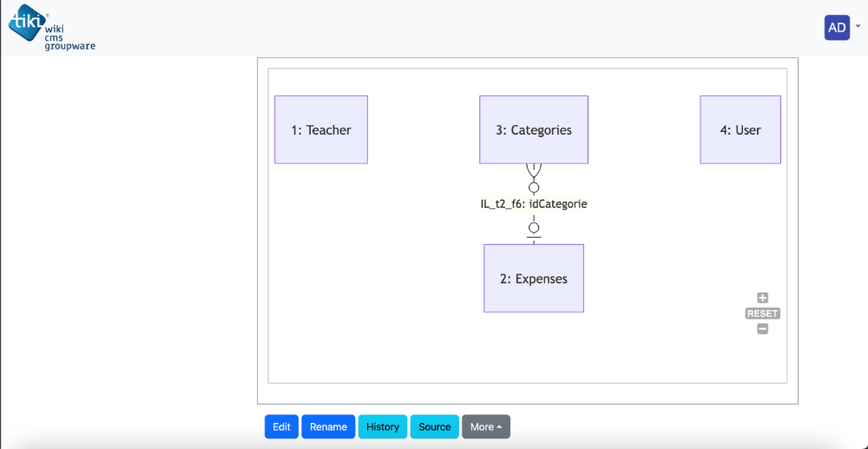The height and width of the screenshot is (449, 868).
Task: Zoom out with the minus icon
Action: click(x=762, y=329)
